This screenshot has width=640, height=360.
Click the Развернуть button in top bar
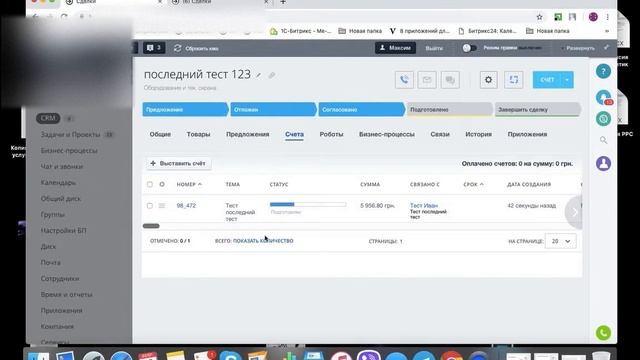pos(578,48)
